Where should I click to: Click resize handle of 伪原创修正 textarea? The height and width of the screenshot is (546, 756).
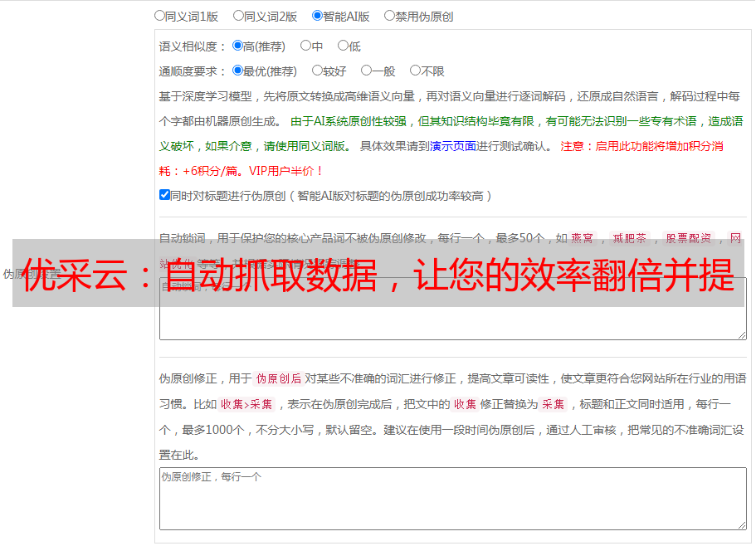point(742,524)
